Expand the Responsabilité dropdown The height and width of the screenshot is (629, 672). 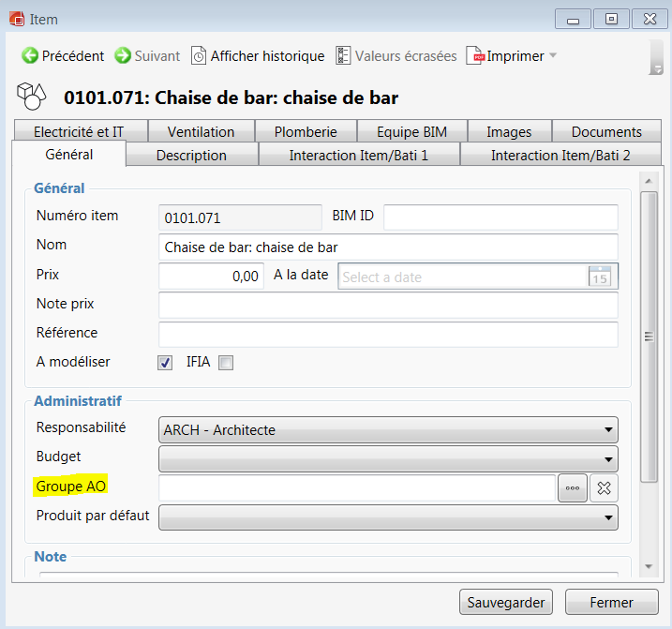click(x=609, y=430)
